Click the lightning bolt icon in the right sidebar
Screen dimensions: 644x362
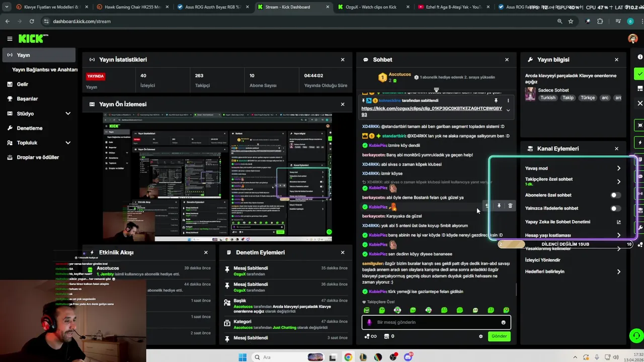tap(640, 143)
